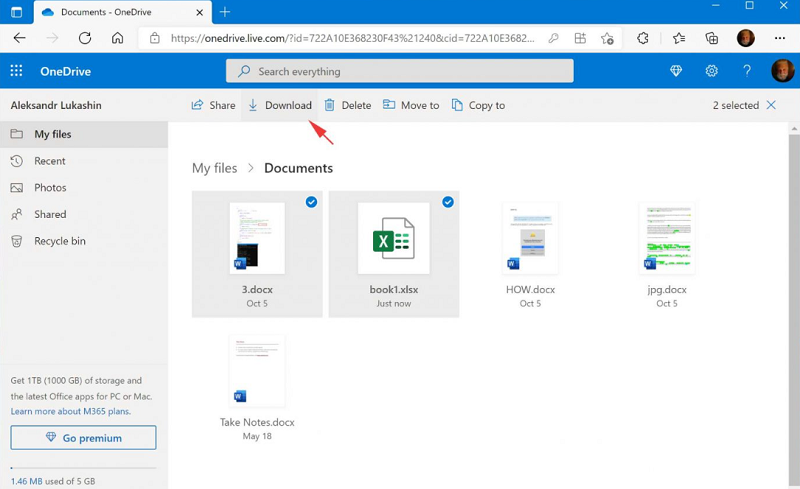Clear the 2 selected items

pyautogui.click(x=771, y=105)
